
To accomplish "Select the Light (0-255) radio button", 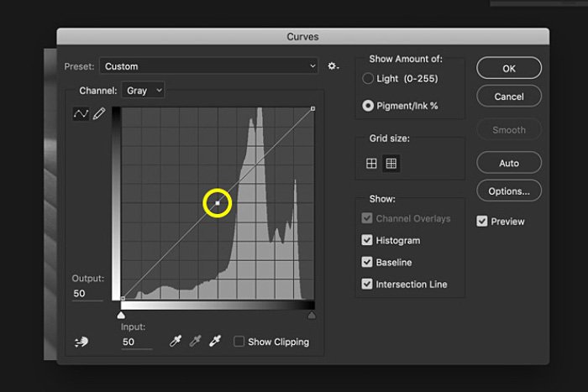I will tap(368, 78).
